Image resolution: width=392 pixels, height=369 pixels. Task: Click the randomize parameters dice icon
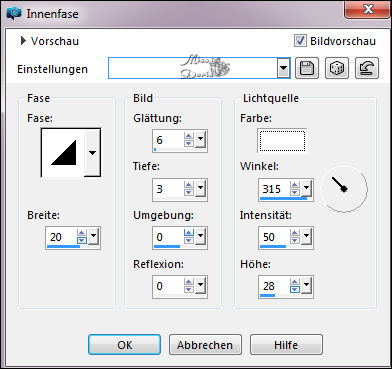[x=337, y=68]
